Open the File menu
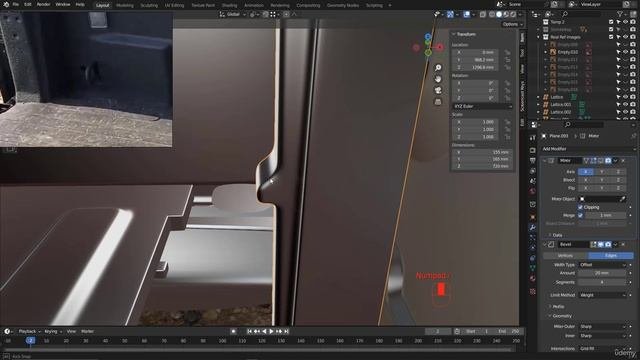Screen dimensions: 640x360 pos(16,4)
